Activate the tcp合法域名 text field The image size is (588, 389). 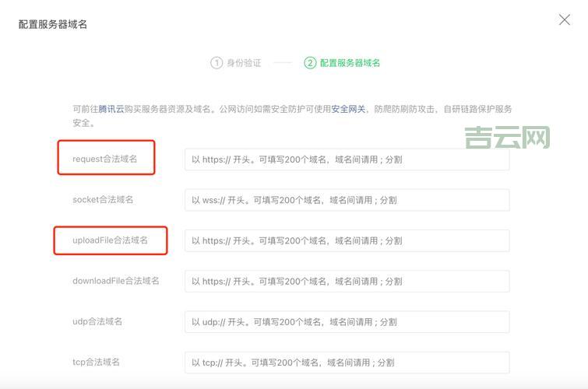coord(347,363)
